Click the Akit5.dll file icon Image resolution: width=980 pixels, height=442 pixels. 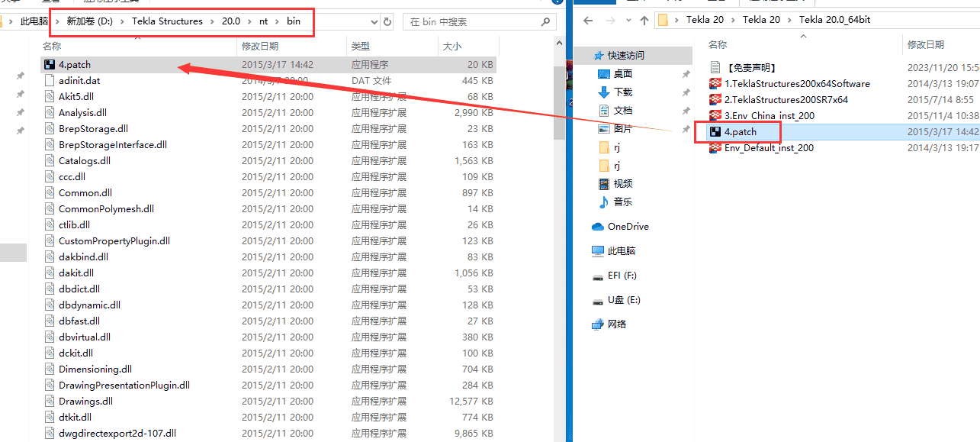(x=50, y=96)
